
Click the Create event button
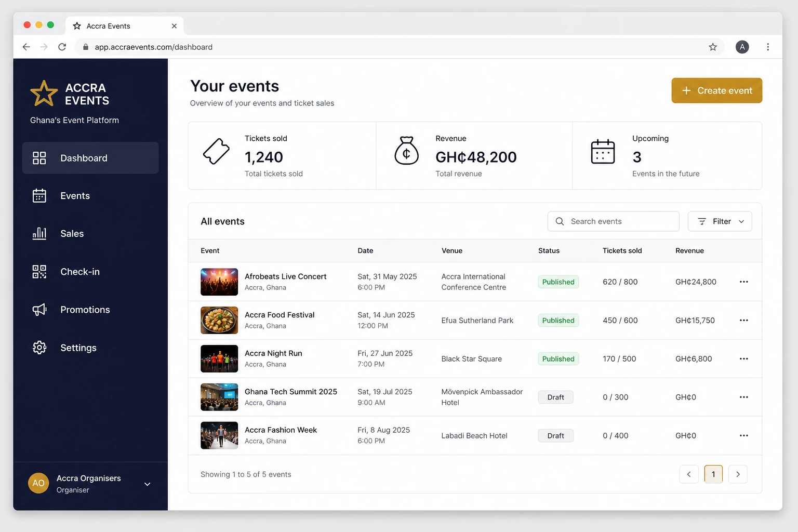coord(716,90)
